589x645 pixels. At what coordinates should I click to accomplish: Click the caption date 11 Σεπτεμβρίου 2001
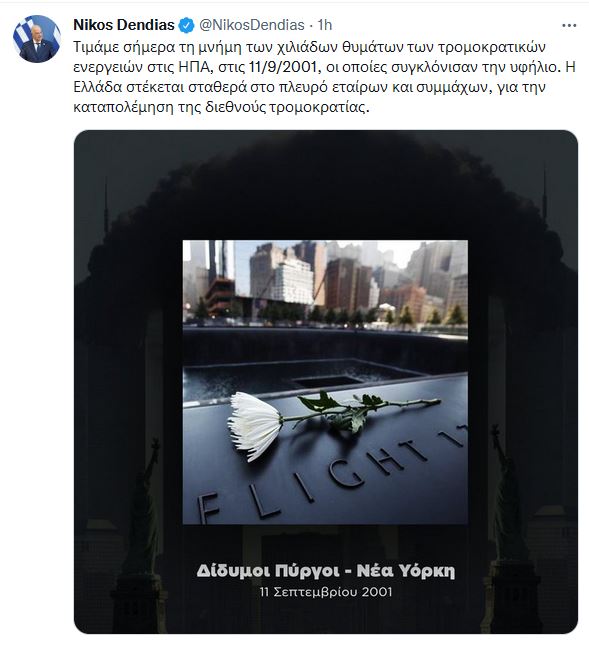(326, 592)
